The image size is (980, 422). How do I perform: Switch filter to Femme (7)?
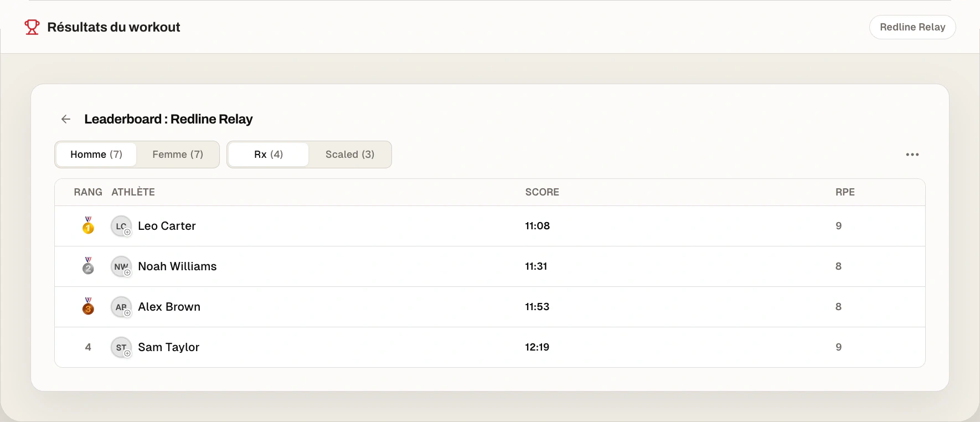coord(178,155)
